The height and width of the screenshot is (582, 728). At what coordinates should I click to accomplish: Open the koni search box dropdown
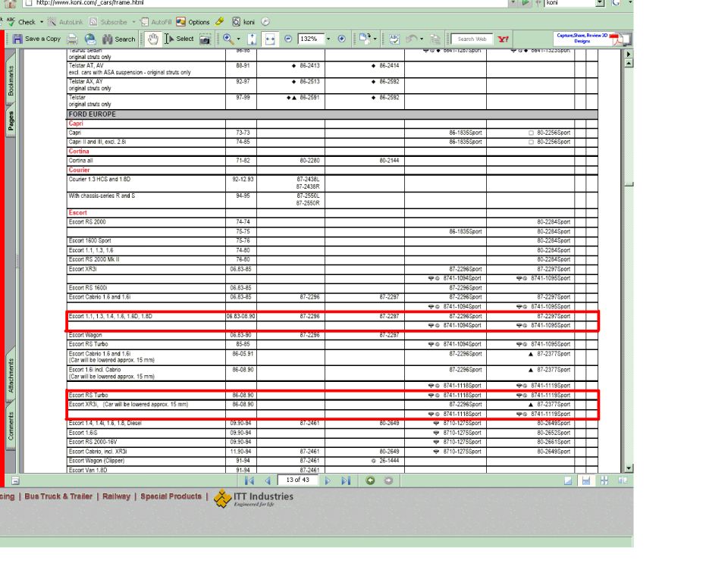click(x=600, y=3)
